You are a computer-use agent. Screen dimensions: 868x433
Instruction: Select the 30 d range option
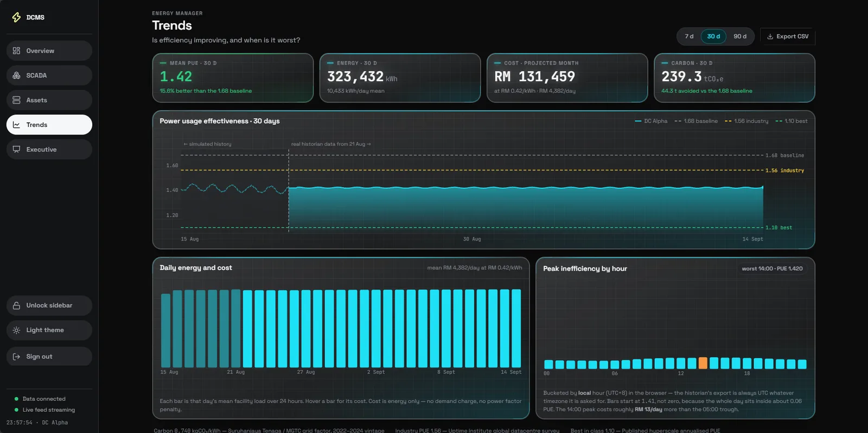click(x=713, y=36)
